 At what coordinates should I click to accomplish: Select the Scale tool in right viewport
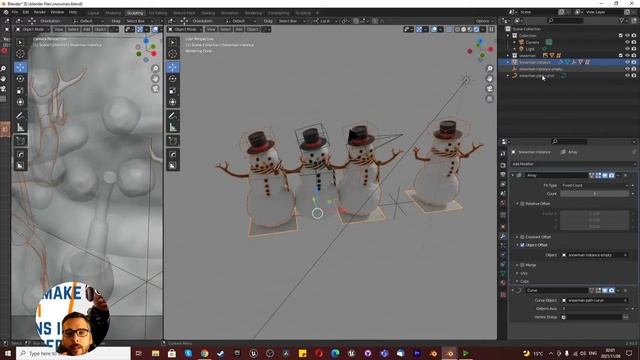(x=173, y=91)
